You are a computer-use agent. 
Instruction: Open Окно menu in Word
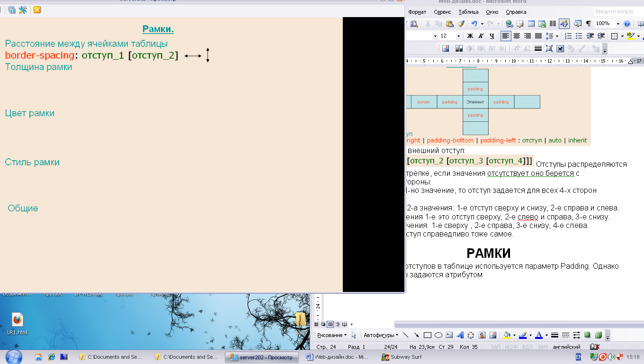pyautogui.click(x=492, y=12)
